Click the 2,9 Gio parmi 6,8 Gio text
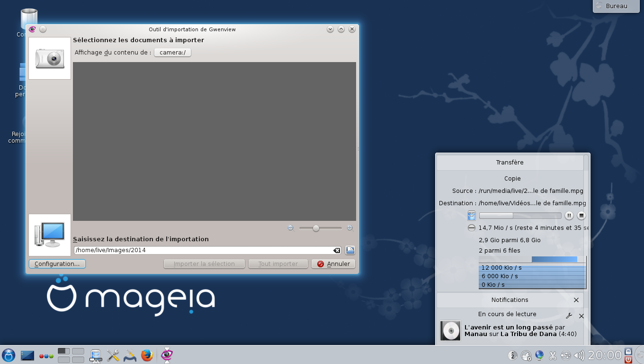This screenshot has width=644, height=364. (510, 240)
